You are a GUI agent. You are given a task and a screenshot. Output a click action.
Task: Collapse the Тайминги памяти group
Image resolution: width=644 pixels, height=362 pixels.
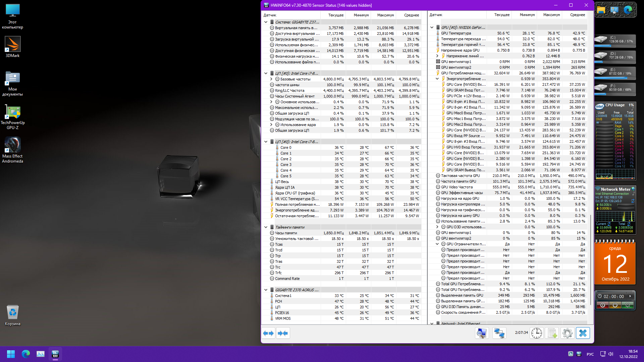point(266,227)
